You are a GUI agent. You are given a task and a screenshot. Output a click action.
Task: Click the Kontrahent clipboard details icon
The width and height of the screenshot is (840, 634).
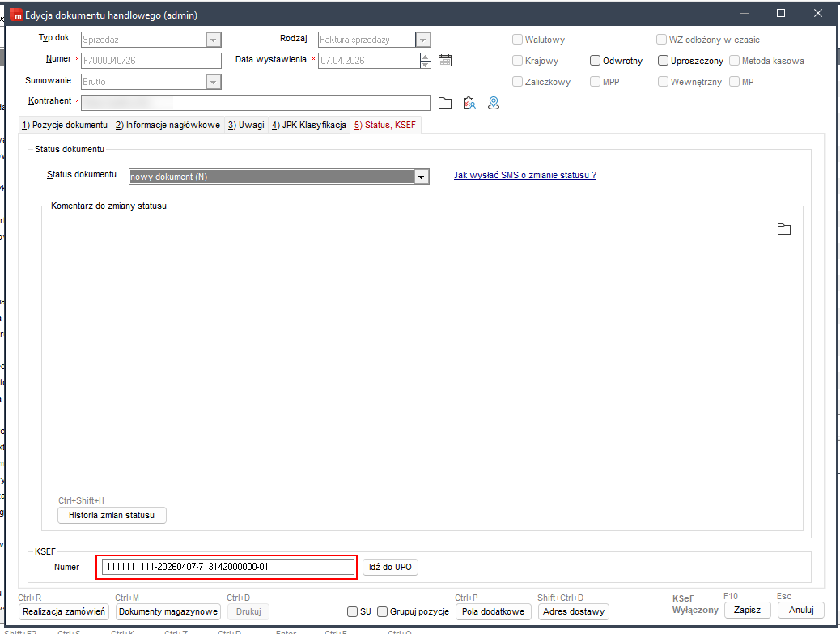pos(469,103)
